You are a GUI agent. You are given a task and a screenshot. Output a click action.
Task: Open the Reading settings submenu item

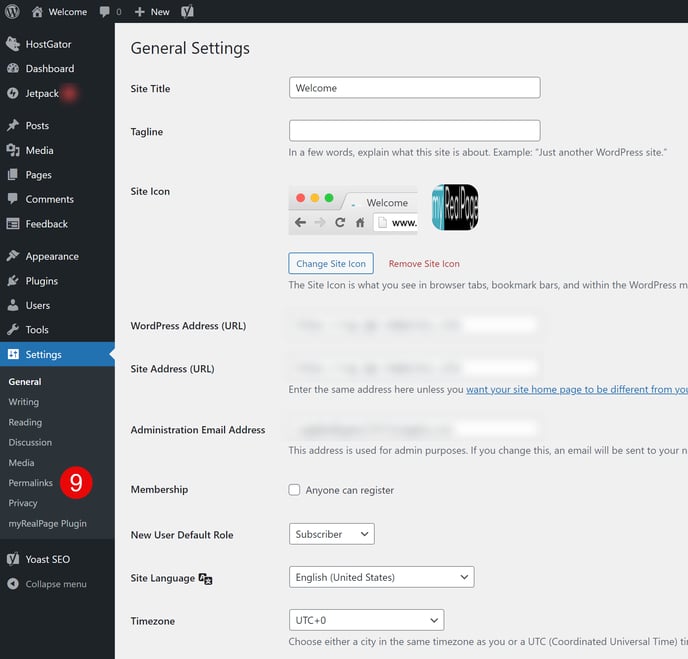25,422
